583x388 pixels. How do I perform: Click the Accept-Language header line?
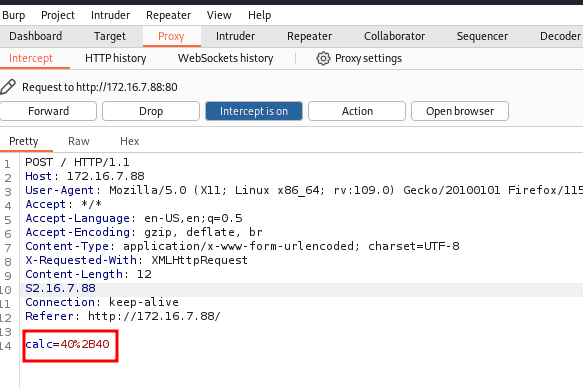134,218
